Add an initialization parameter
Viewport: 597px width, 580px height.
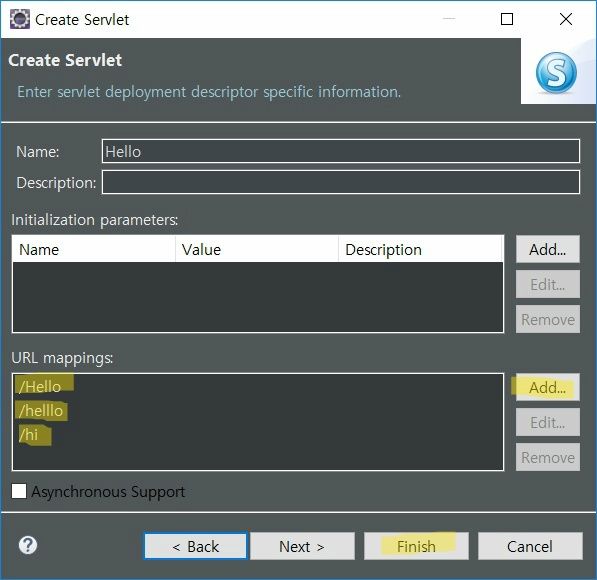click(x=548, y=249)
